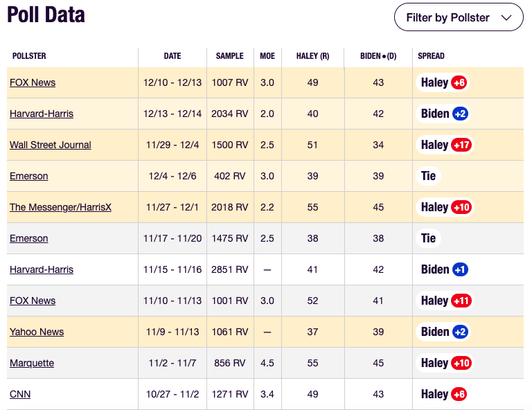Open the Yahoo News poll link
The width and height of the screenshot is (532, 410).
point(37,332)
